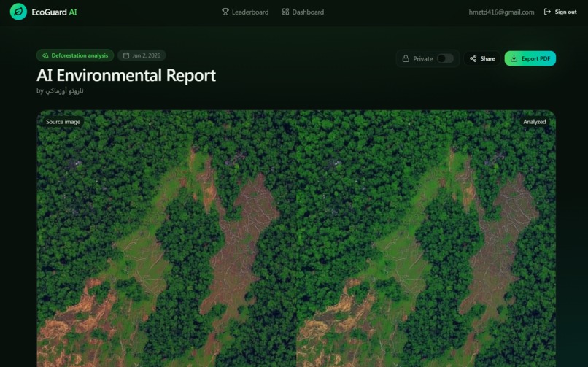The height and width of the screenshot is (367, 588).
Task: Open the Leaderboard page
Action: click(245, 12)
